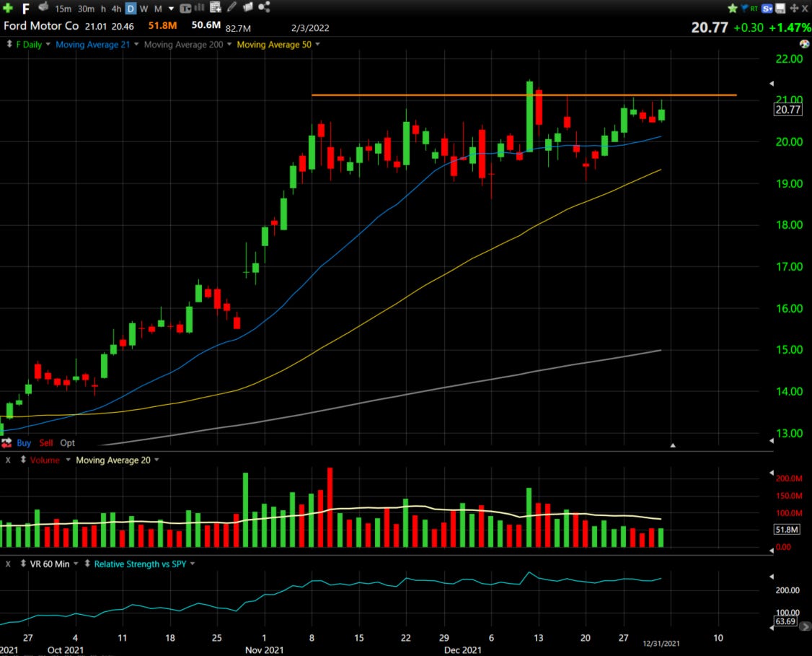Close the Volume pane with X
Image resolution: width=812 pixels, height=656 pixels.
coord(8,460)
